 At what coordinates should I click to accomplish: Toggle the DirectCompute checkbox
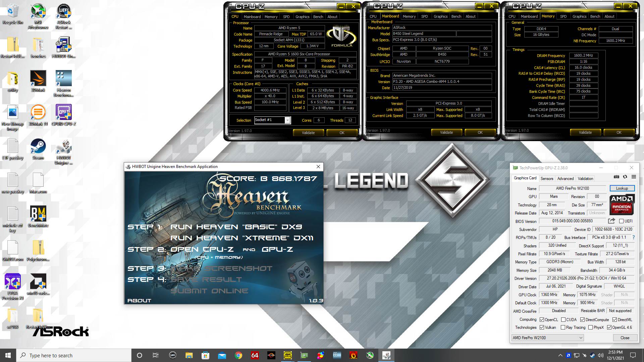582,320
